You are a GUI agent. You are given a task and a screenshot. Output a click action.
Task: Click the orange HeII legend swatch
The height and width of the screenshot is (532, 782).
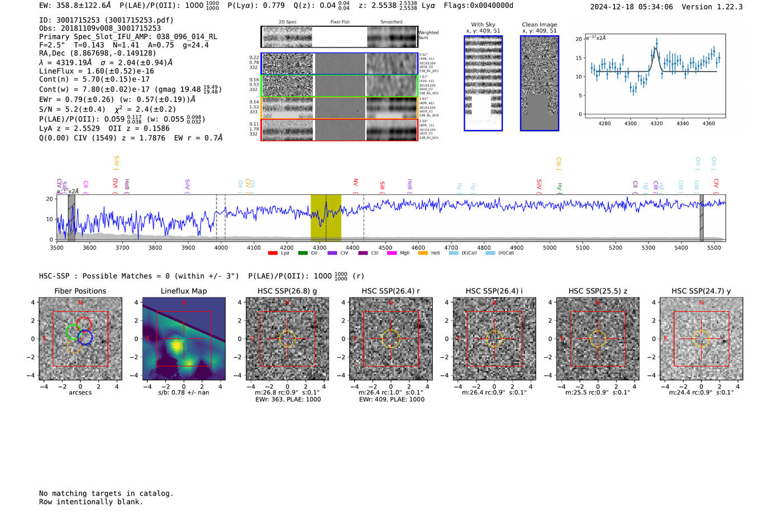[x=423, y=253]
